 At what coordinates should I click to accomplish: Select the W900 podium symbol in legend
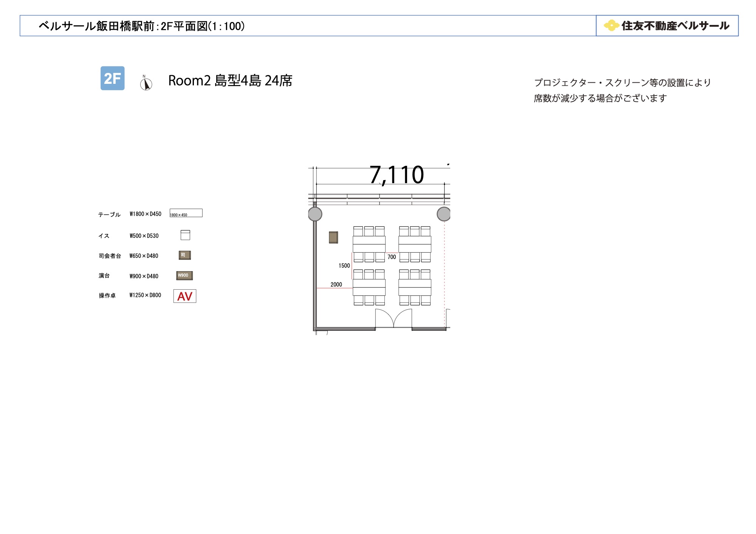point(184,275)
